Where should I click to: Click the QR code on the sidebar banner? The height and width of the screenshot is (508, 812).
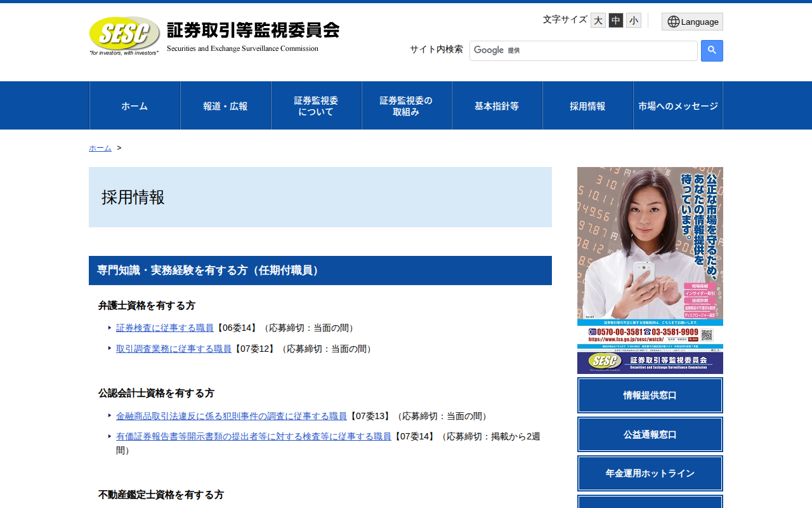[706, 335]
